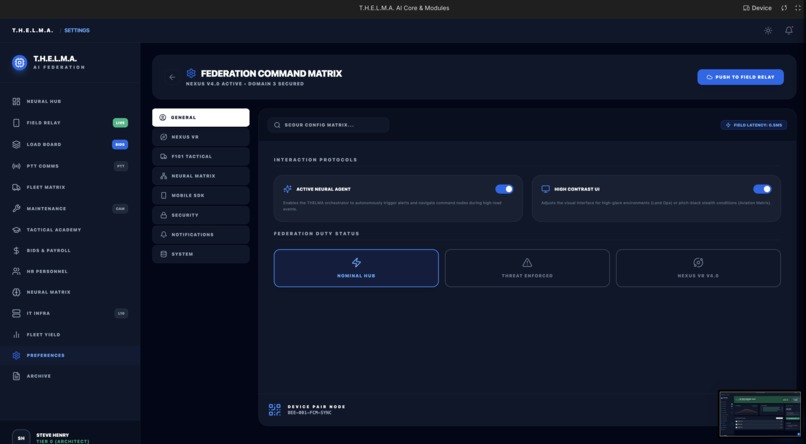Screen dimensions: 806x444
Task: Click T.H.E.L.M.A. breadcrumb in top bar
Action: click(x=32, y=30)
